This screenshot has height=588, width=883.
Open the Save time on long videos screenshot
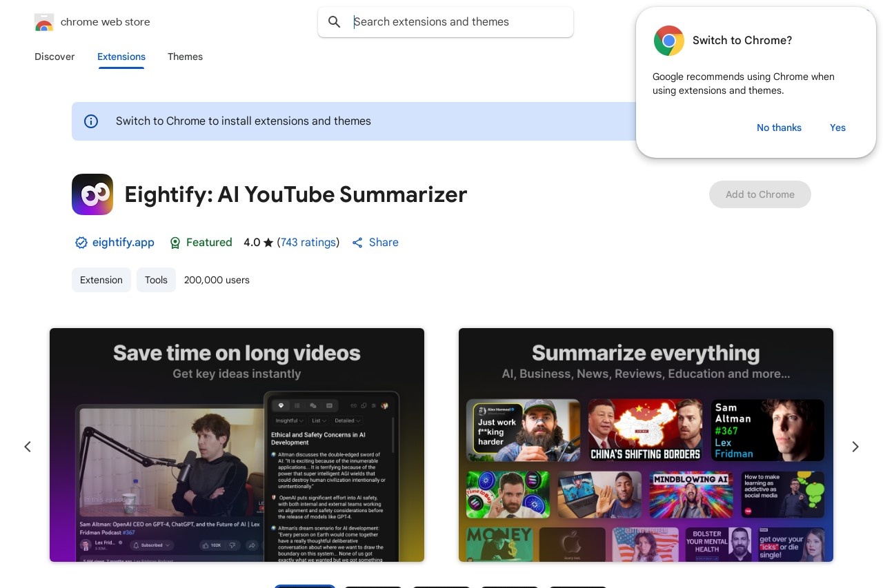coord(237,445)
